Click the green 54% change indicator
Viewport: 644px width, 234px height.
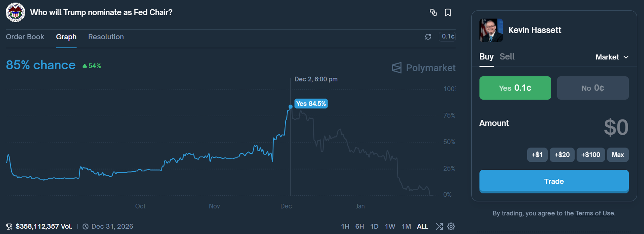(92, 66)
